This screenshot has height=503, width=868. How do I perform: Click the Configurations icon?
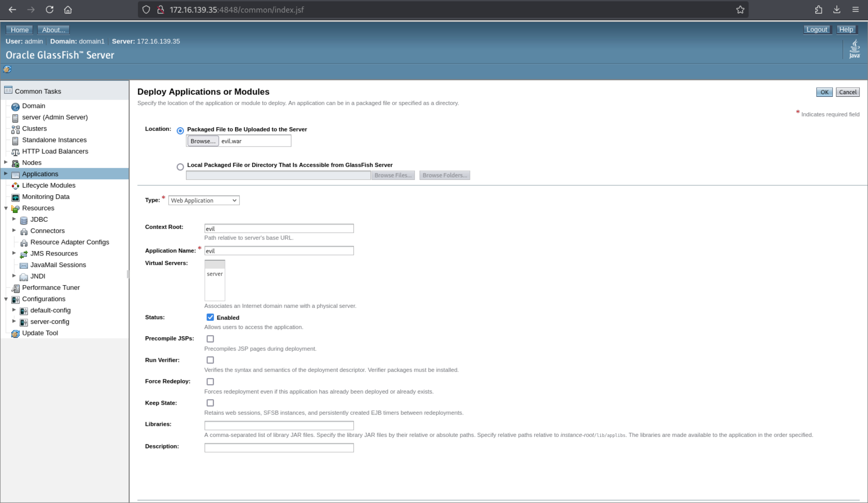point(15,300)
